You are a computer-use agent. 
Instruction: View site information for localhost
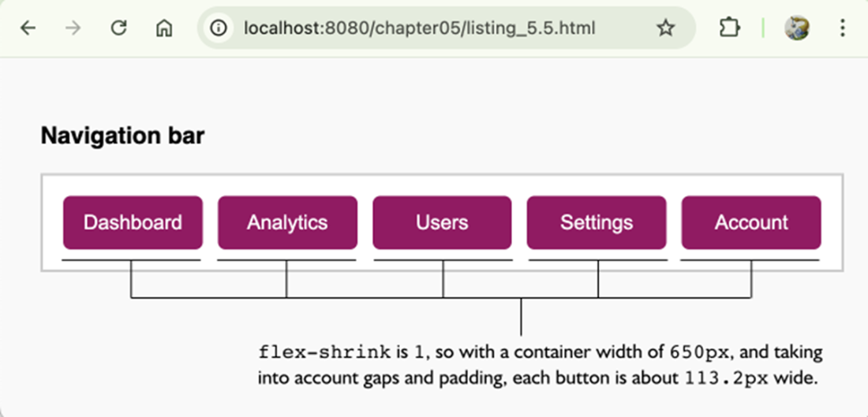[x=219, y=28]
